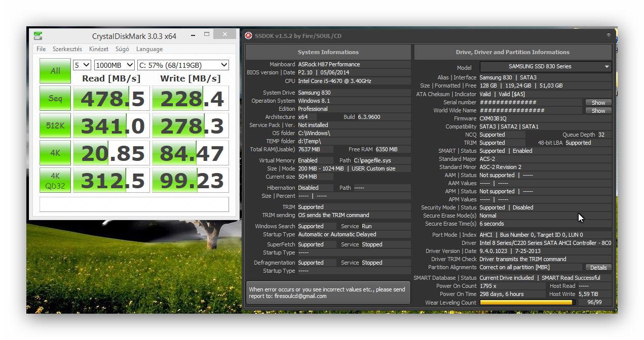
Task: Click the 512K write value 278.3
Action: tap(191, 126)
